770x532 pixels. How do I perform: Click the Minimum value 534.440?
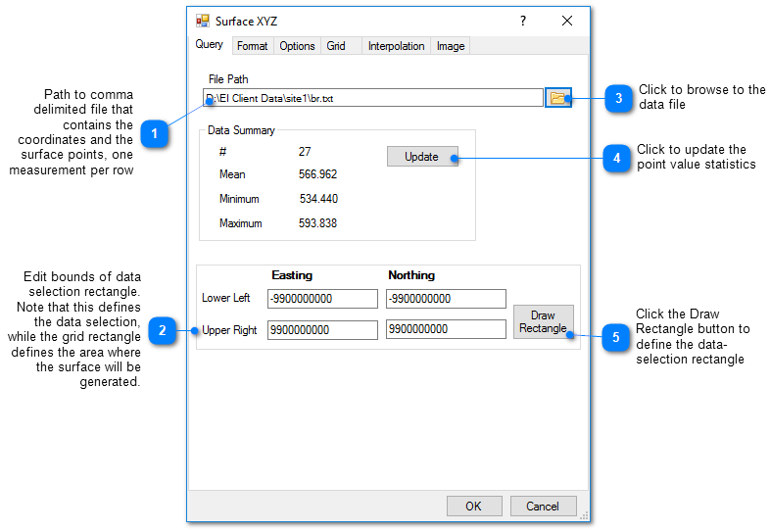pos(318,199)
